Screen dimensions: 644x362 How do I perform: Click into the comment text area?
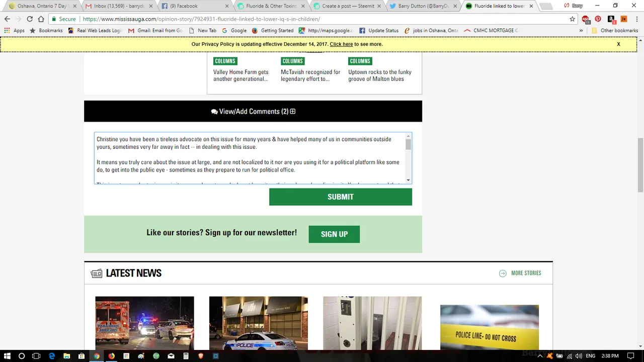pyautogui.click(x=250, y=158)
